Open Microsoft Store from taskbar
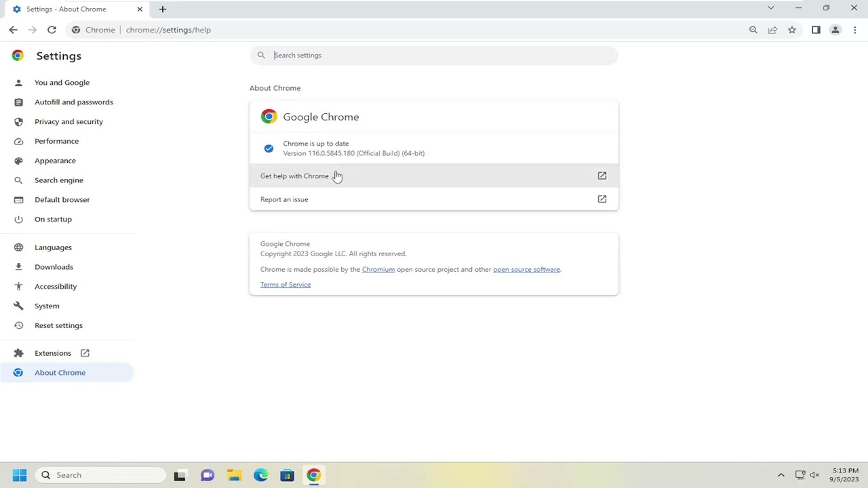 coord(287,475)
